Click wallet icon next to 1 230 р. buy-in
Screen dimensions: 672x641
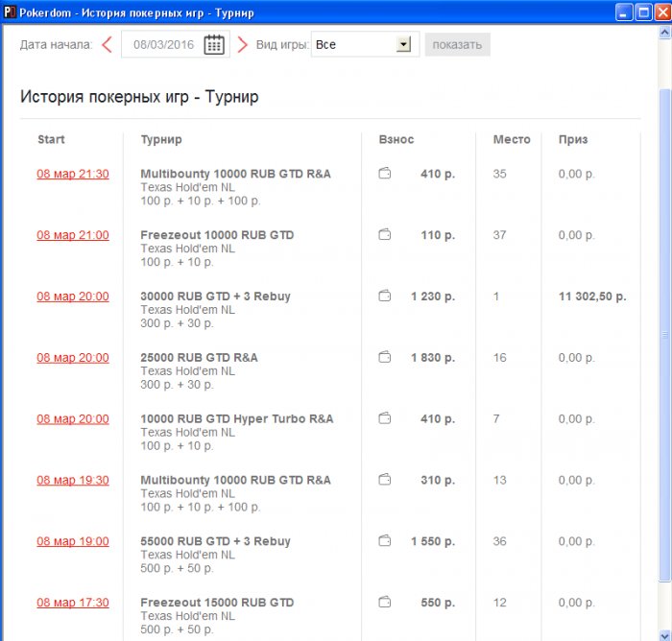pyautogui.click(x=385, y=297)
